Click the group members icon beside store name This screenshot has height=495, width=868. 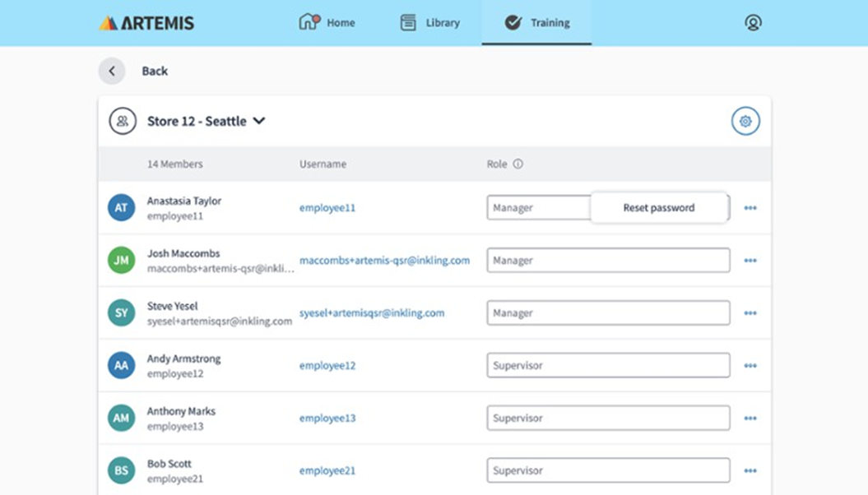(x=123, y=121)
